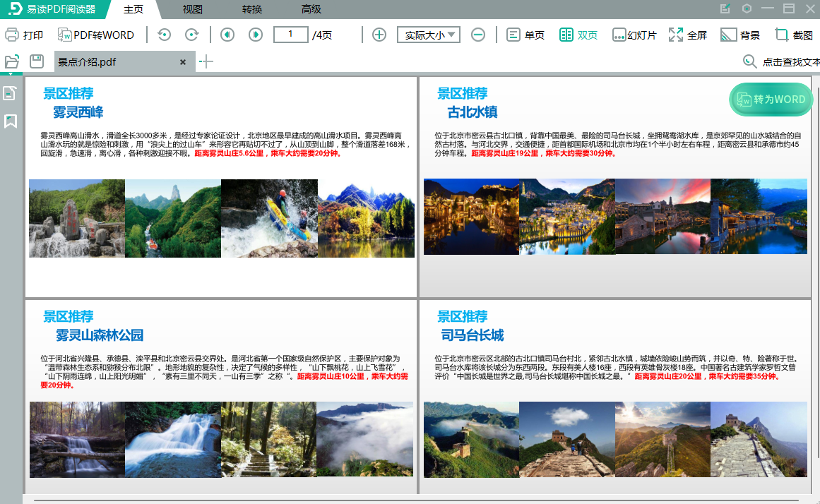Viewport: 820px width, 504px height.
Task: Open the 视图 tab
Action: click(x=192, y=9)
